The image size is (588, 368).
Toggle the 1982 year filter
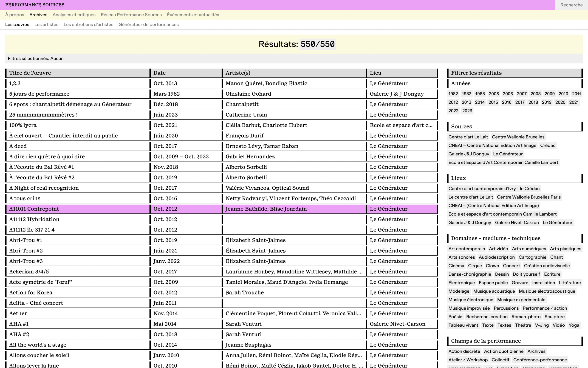tap(453, 94)
